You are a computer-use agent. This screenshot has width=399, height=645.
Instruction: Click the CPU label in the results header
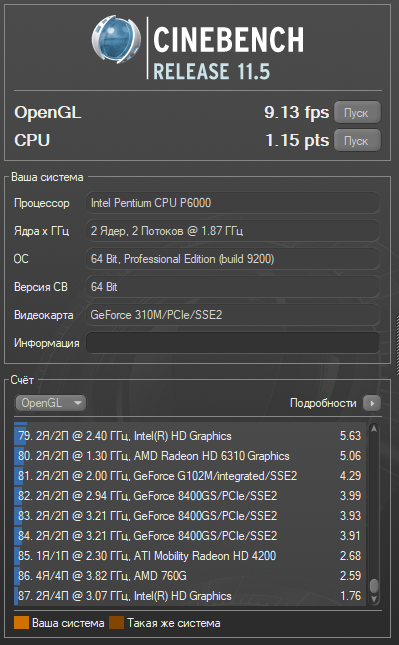point(32,140)
